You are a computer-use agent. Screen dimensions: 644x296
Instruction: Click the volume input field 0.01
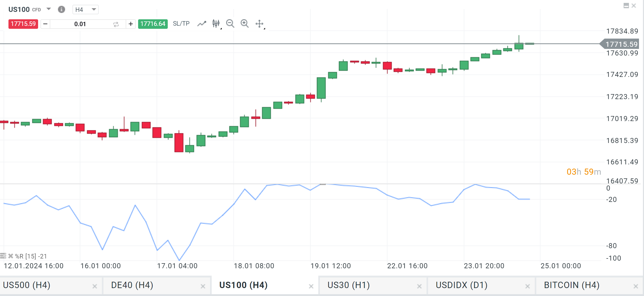[x=80, y=24]
